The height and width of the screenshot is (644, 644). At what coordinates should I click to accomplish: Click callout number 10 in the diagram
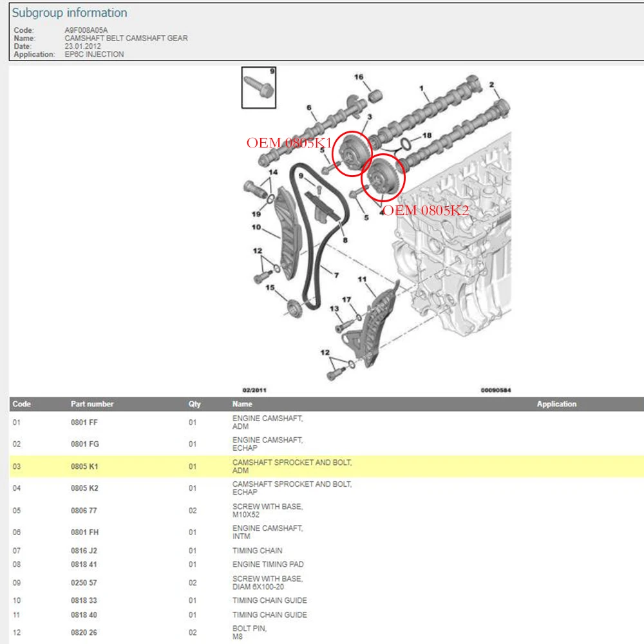pos(256,227)
